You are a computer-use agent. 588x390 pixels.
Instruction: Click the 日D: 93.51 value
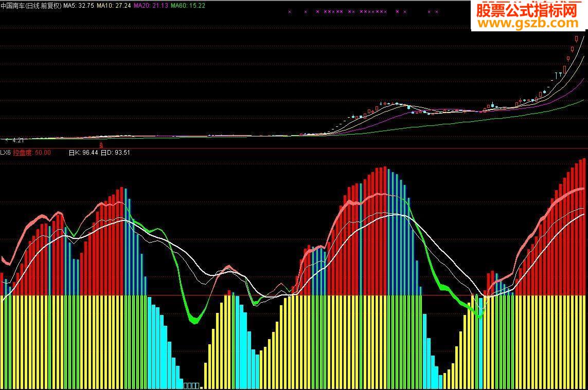click(x=116, y=153)
